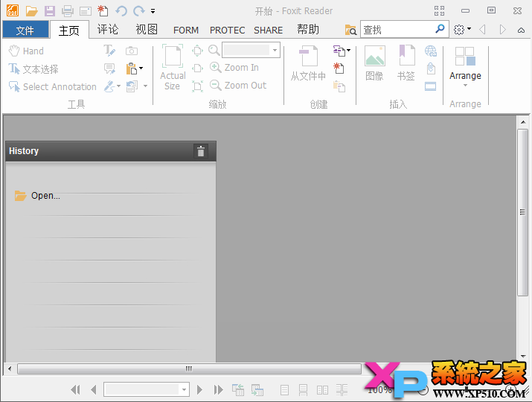
Task: Add a 书签 bookmark
Action: click(x=406, y=63)
